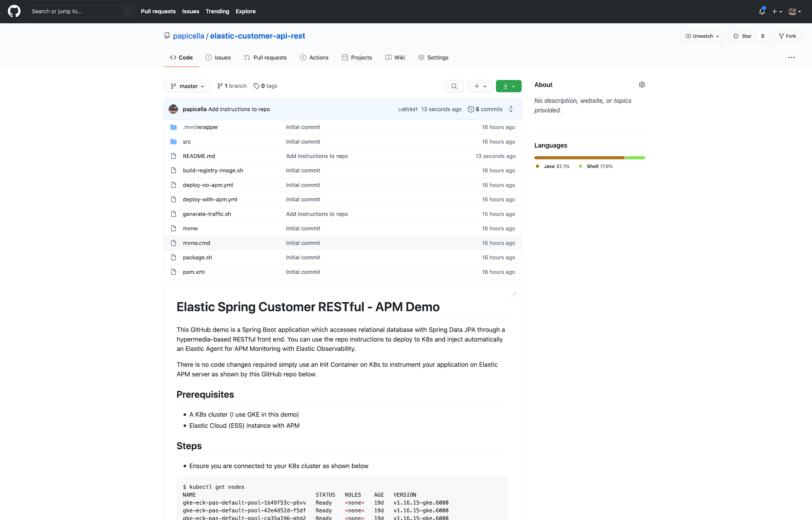The image size is (812, 520).
Task: View the stargazers count of 0
Action: [x=763, y=36]
